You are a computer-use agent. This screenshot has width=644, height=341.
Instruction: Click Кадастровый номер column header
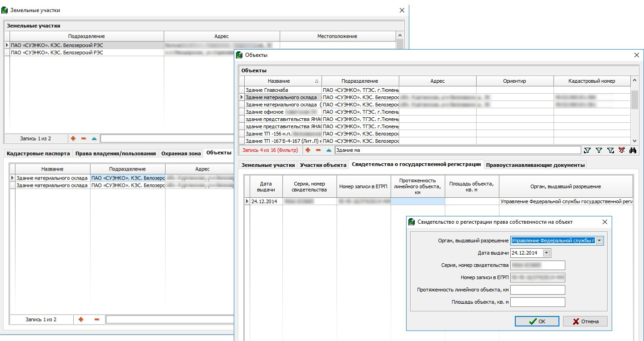pos(592,81)
